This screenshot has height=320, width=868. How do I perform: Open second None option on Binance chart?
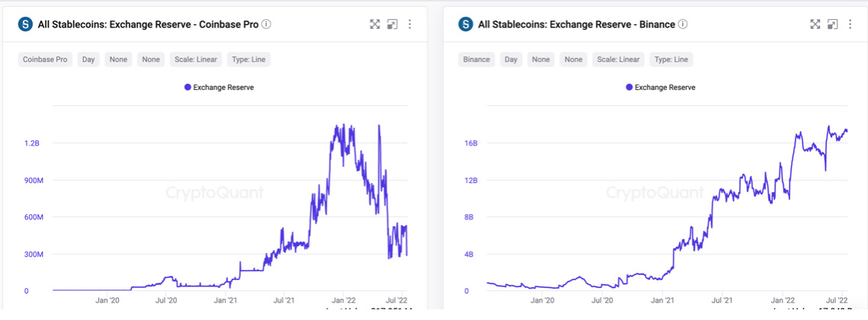(574, 59)
